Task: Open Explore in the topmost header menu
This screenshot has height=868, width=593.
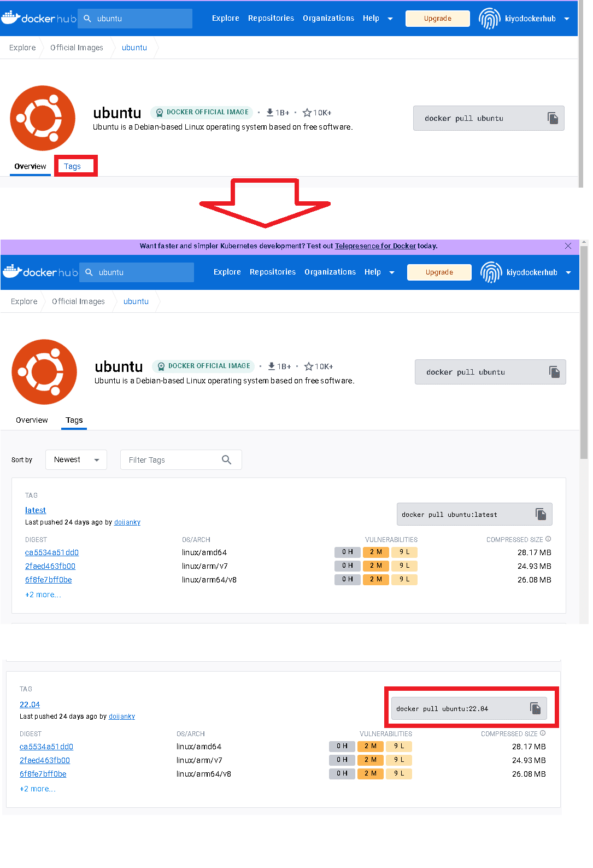Action: coord(226,18)
